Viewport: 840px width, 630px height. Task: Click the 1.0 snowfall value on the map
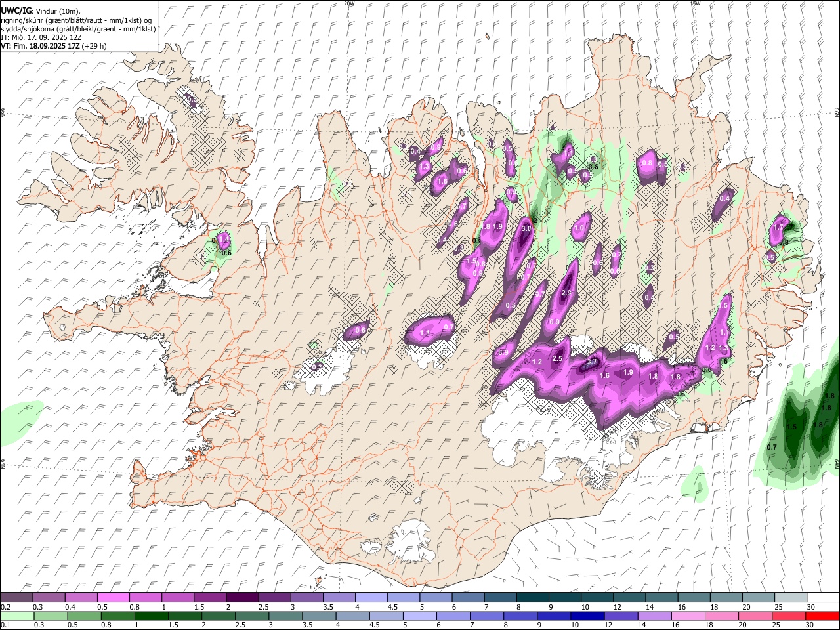pos(579,228)
